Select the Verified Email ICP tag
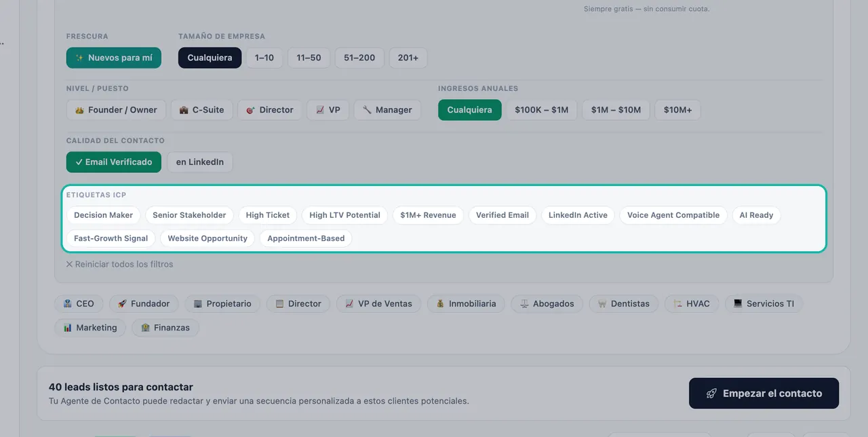Screen dimensions: 868x437 pyautogui.click(x=502, y=215)
